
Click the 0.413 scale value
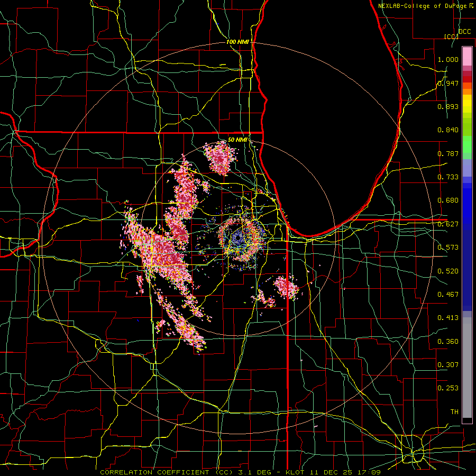pyautogui.click(x=448, y=318)
